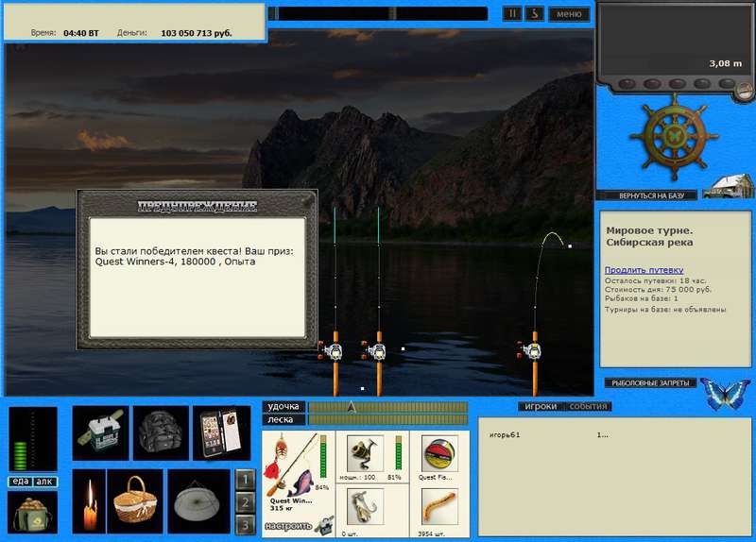Click the 3,08 m depth reading
The image size is (756, 542).
tap(725, 63)
